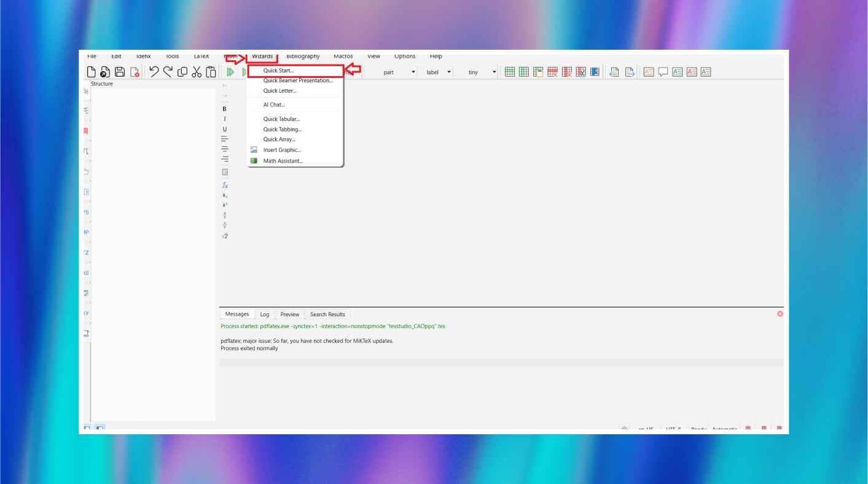The height and width of the screenshot is (484, 868).
Task: Insert a superscript with the x² icon
Action: point(225,205)
